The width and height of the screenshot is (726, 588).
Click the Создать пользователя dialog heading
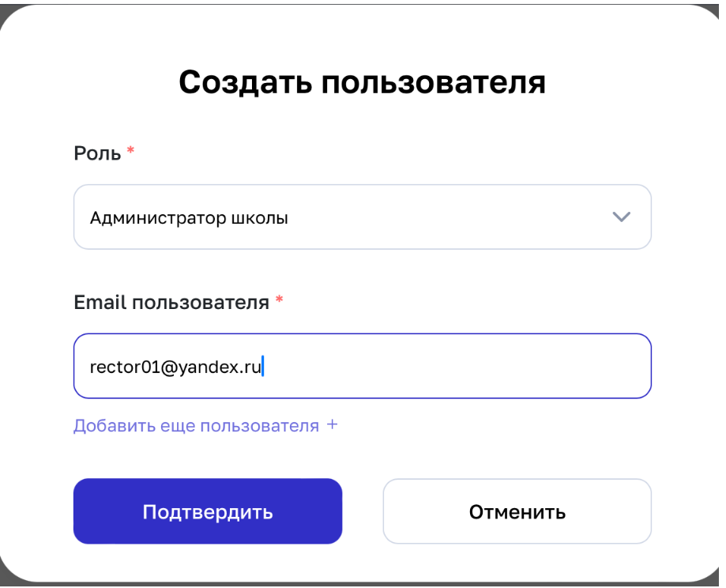[x=362, y=83]
